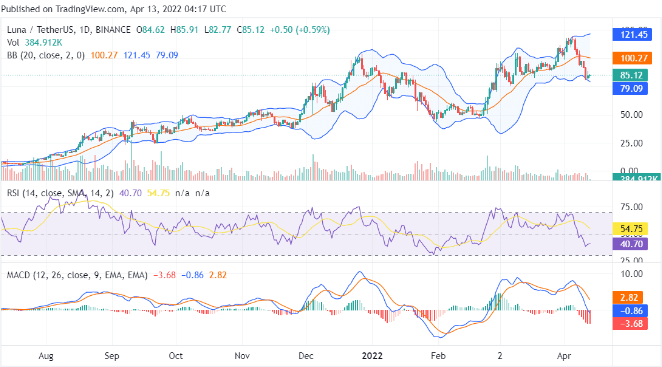
Task: Click the Apr label on the time axis
Action: pos(564,356)
